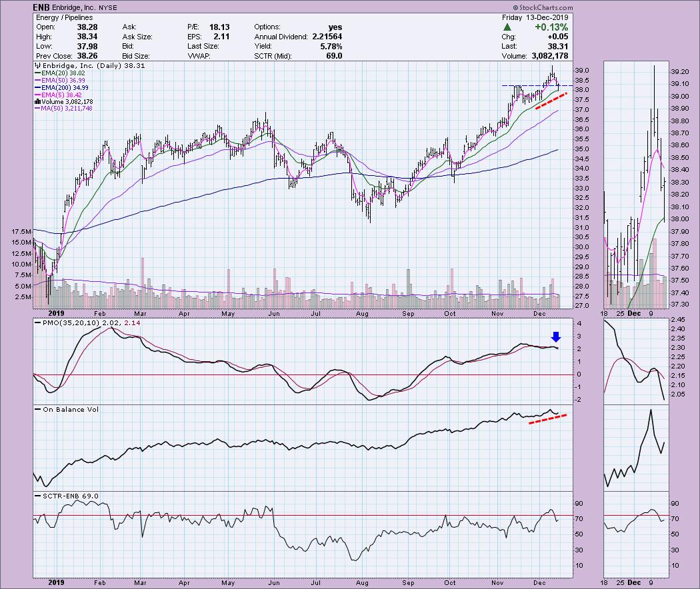Click the 27.0 price axis label
700x589 pixels.
(581, 306)
